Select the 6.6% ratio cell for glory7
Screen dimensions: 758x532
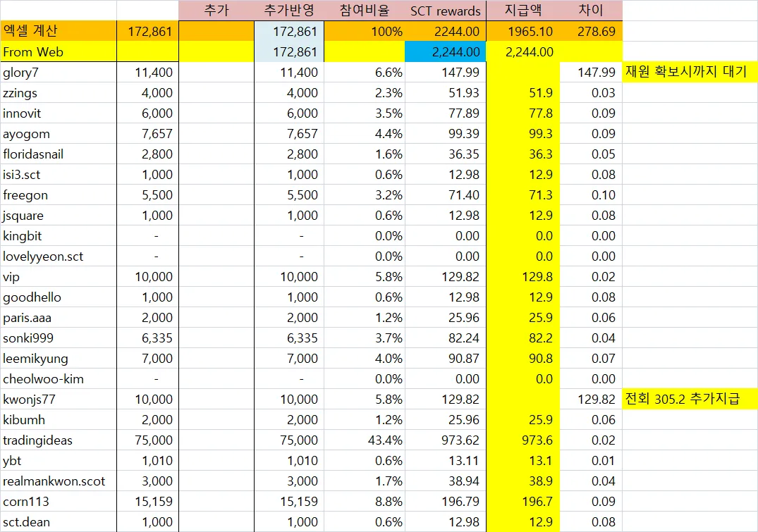pos(364,73)
